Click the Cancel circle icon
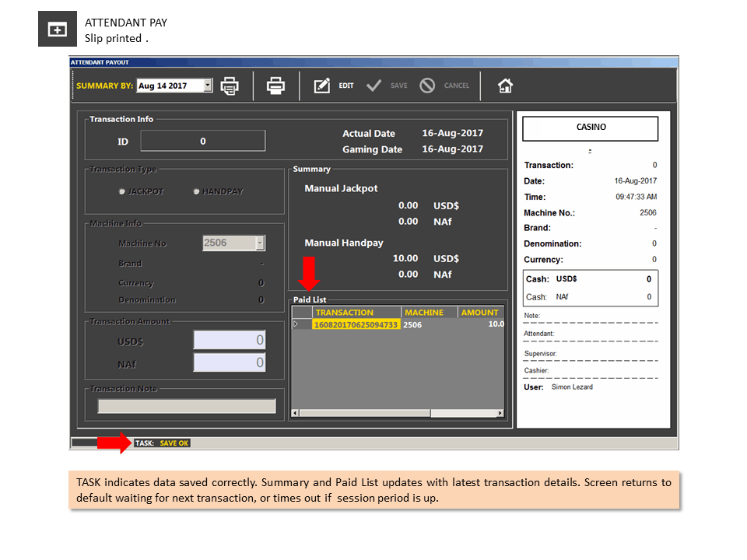The height and width of the screenshot is (560, 747). (x=427, y=86)
